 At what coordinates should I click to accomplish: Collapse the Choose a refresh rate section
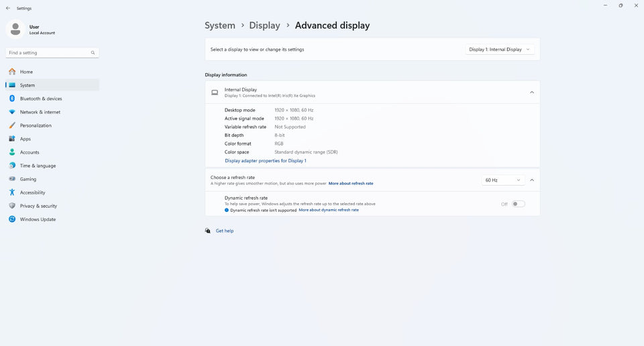click(x=532, y=180)
